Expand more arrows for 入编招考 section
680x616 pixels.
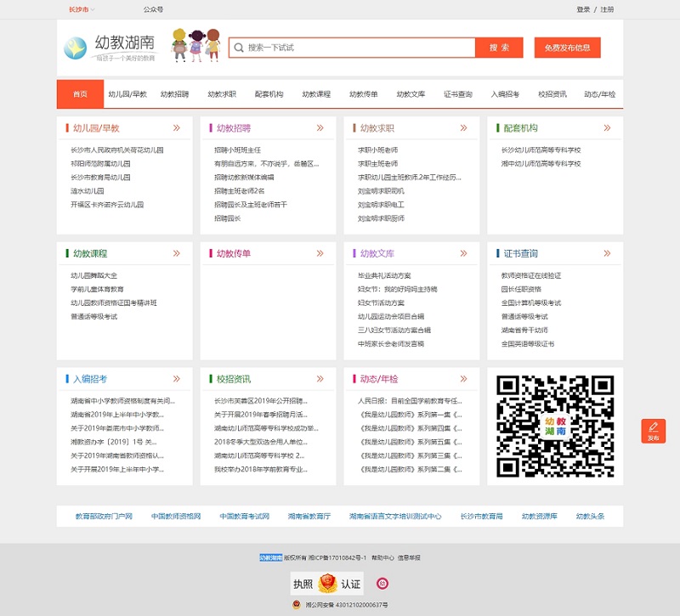[177, 379]
